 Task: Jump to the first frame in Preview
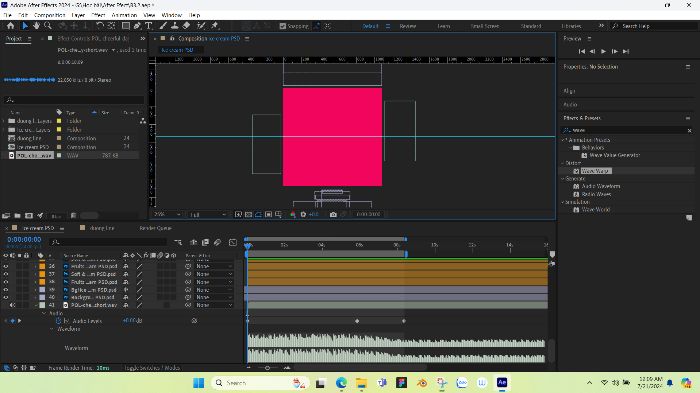coord(582,51)
